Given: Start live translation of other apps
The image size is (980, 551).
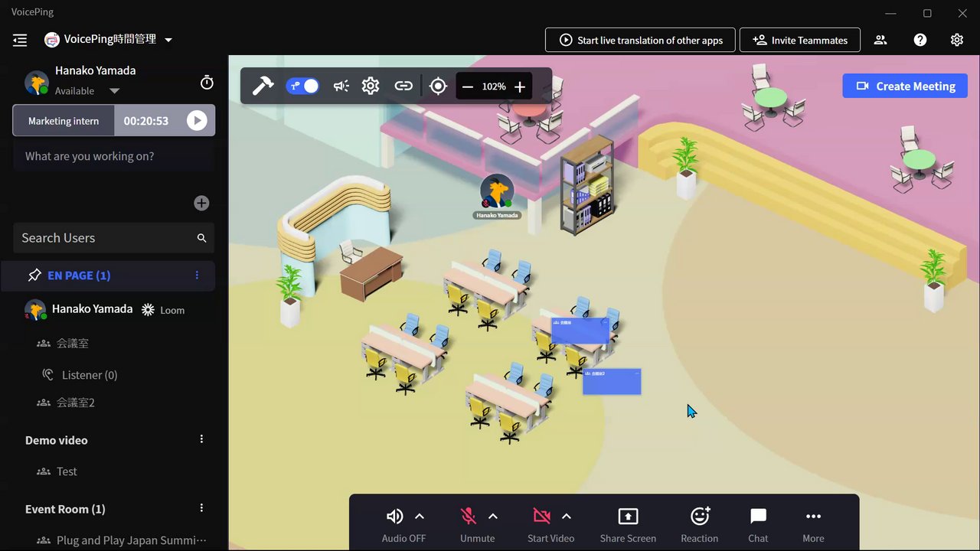Looking at the screenshot, I should pyautogui.click(x=640, y=40).
